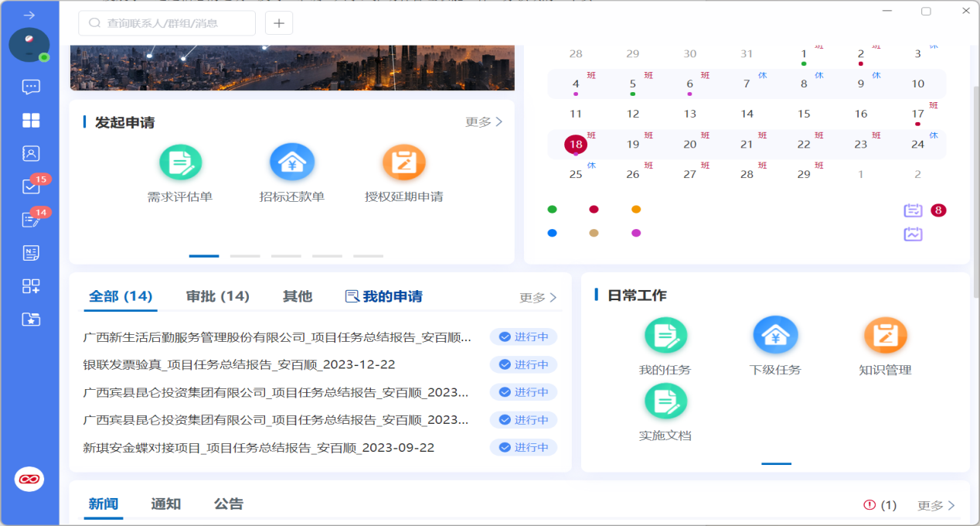The height and width of the screenshot is (526, 980).
Task: Open the contacts icon in sidebar
Action: (31, 153)
